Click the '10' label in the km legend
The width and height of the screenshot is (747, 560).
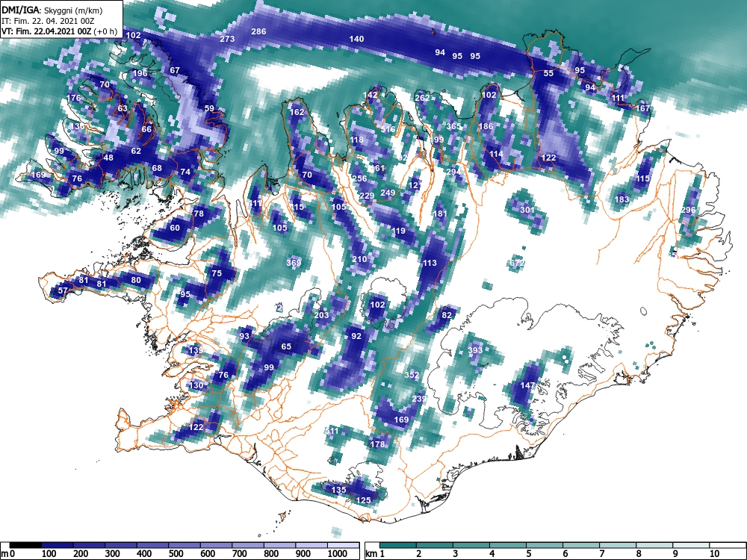[x=714, y=554]
